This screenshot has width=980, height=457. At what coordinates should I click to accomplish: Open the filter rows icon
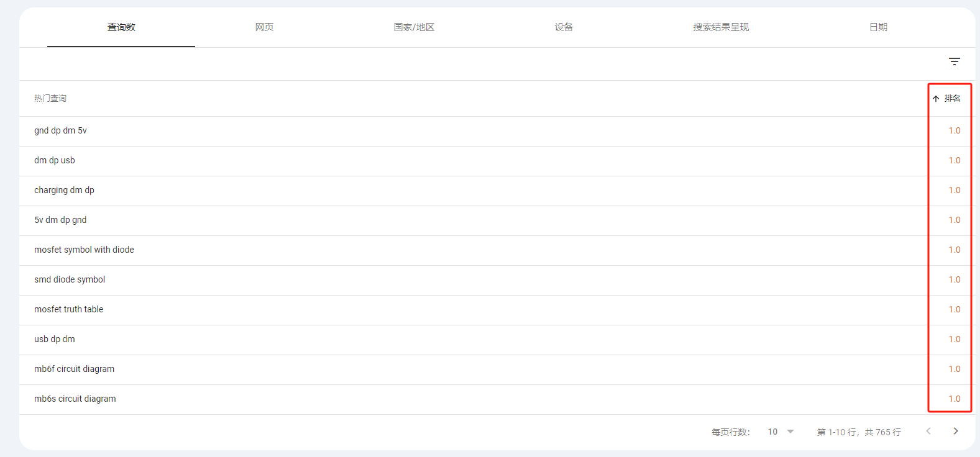point(955,61)
